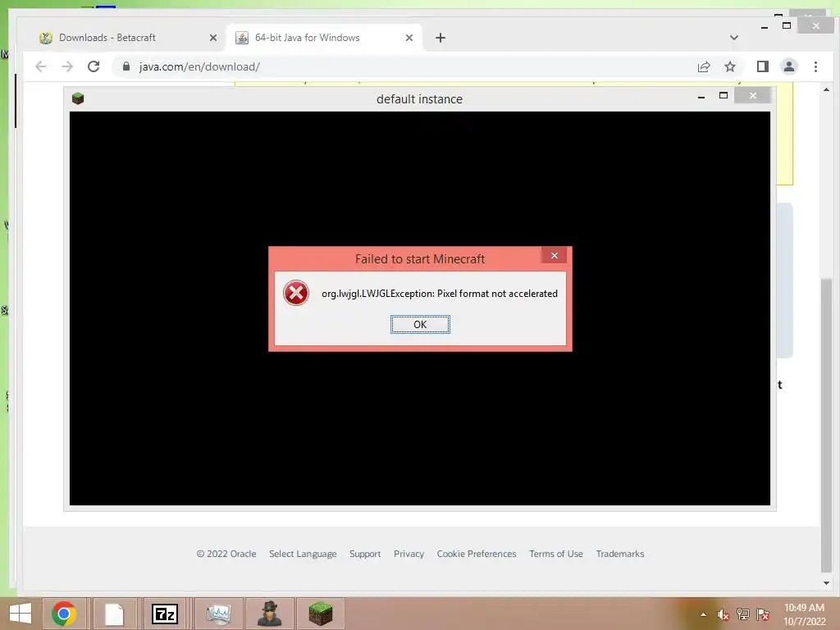Screen dimensions: 840x630
Task: Open Chrome from the taskbar
Action: tap(64, 614)
